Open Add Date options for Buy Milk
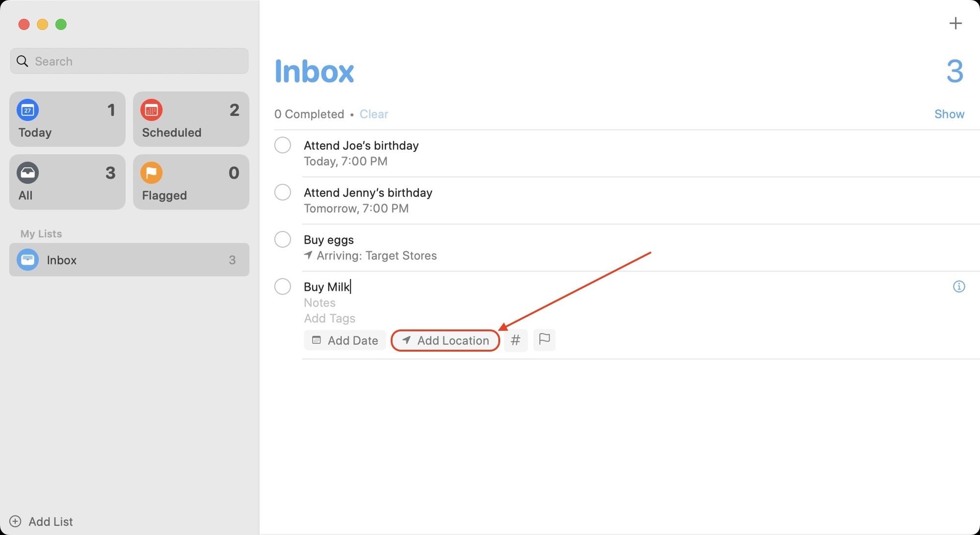Image resolution: width=980 pixels, height=535 pixels. pos(344,340)
